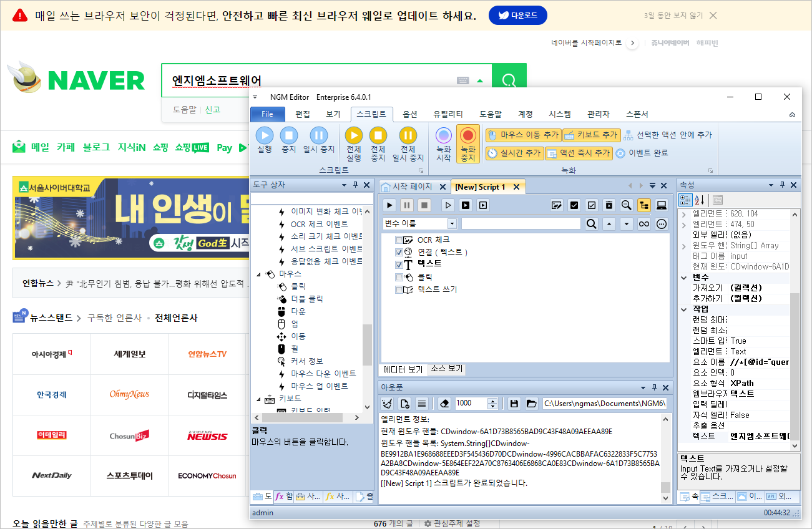Toggle 키보드 추가 option
The width and height of the screenshot is (812, 529).
pos(590,135)
